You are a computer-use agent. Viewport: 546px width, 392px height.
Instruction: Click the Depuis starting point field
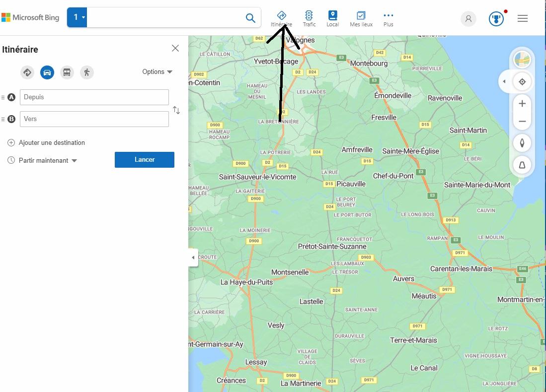click(x=94, y=97)
